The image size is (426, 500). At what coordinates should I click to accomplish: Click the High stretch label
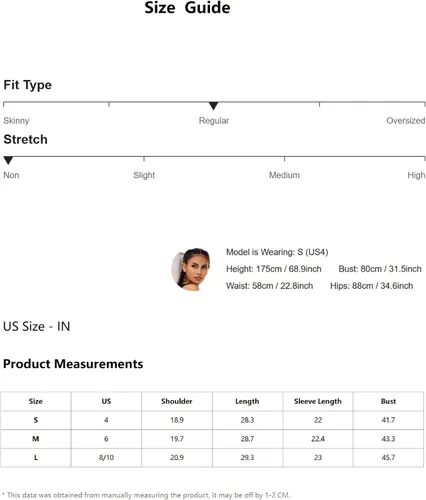click(x=416, y=175)
